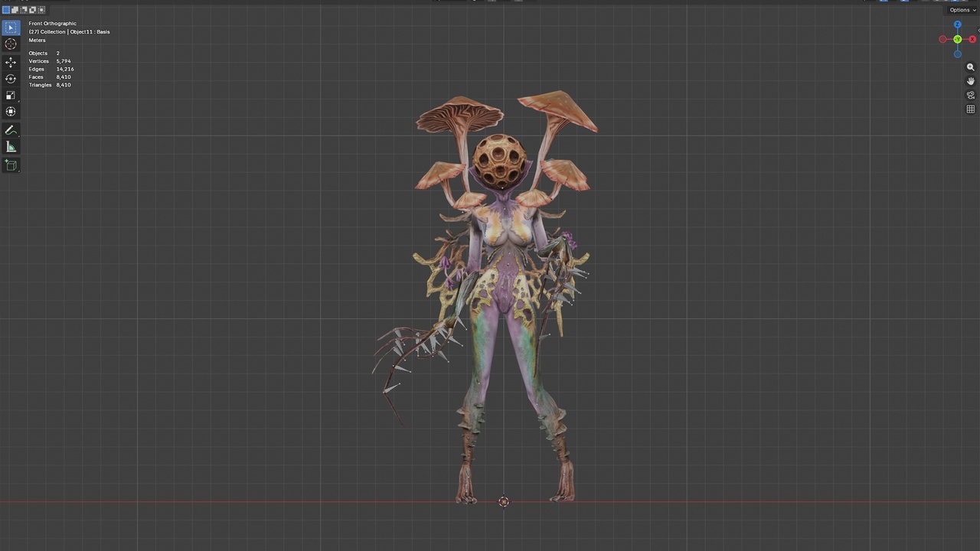Screen dimensions: 980x551
Task: Click the blue Z axis on gizmo
Action: (957, 25)
